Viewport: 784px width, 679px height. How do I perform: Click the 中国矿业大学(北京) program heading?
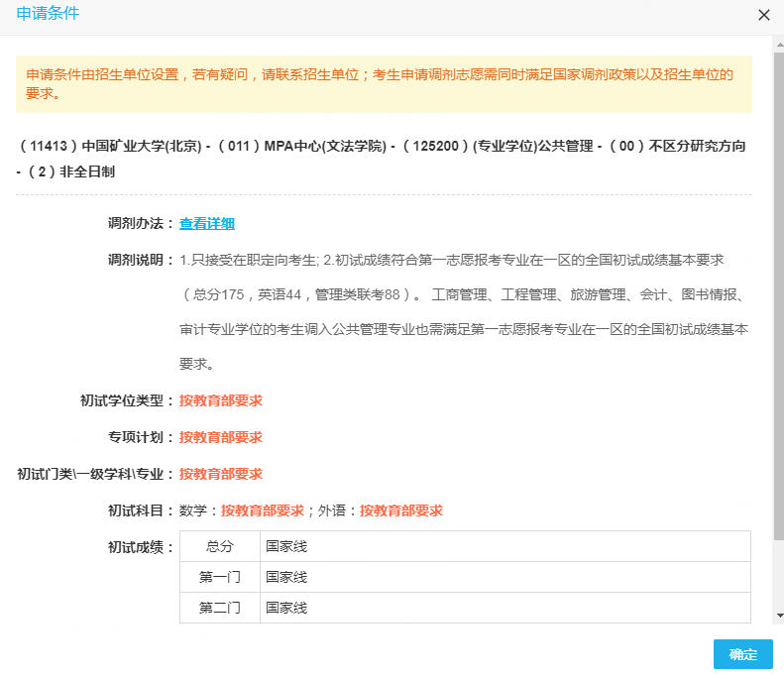[x=383, y=159]
